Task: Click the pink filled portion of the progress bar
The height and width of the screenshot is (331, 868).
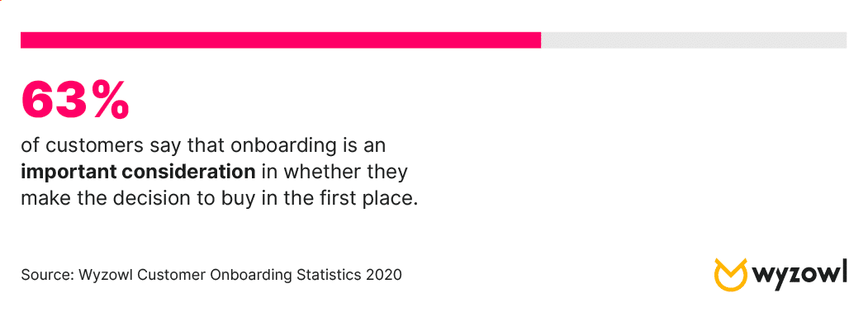Action: (x=281, y=40)
